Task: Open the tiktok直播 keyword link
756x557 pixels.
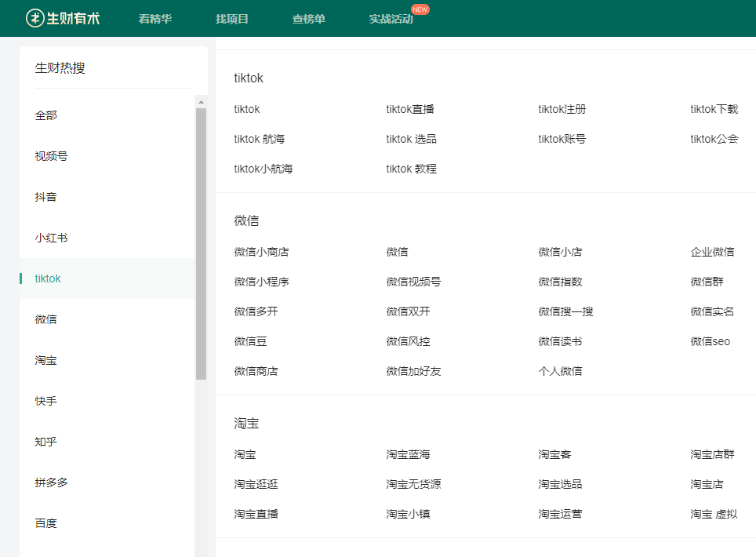Action: click(x=410, y=109)
